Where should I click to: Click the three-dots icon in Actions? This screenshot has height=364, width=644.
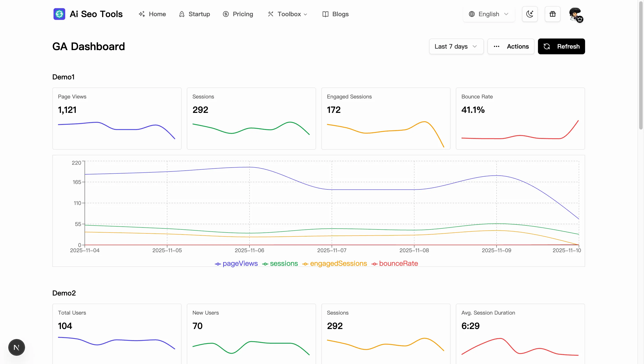click(x=497, y=47)
